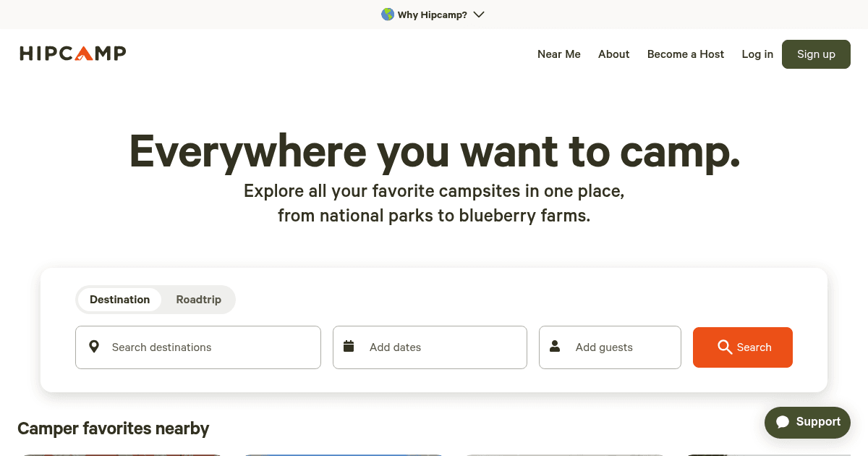Open the About page from the navbar

[x=613, y=54]
